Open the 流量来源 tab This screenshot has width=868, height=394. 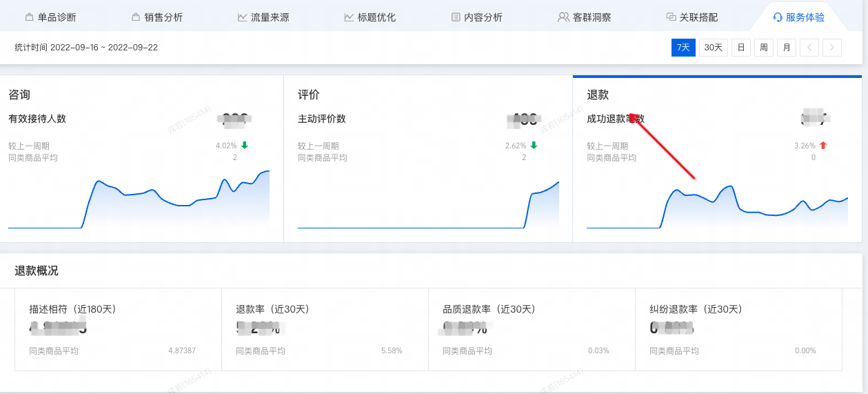coord(263,17)
